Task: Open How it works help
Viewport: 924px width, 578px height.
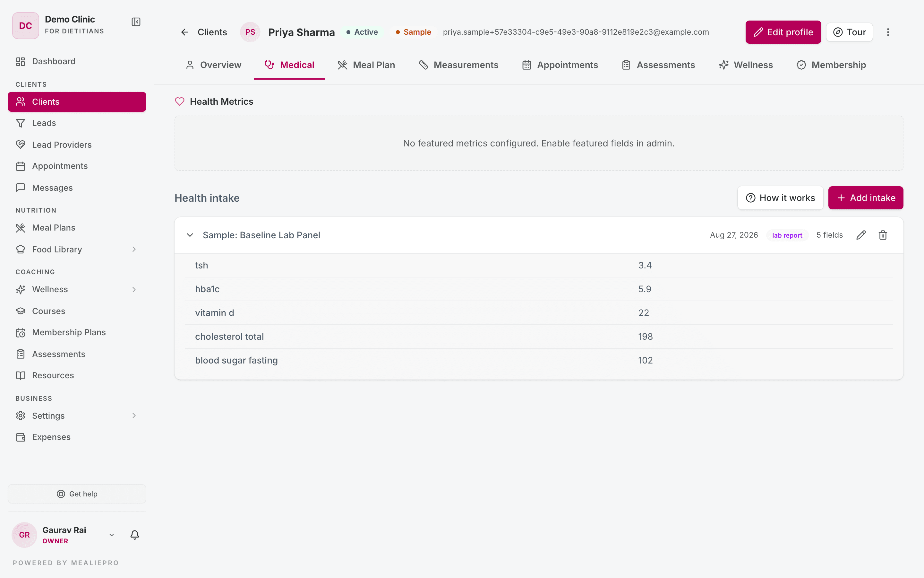Action: [x=781, y=197]
